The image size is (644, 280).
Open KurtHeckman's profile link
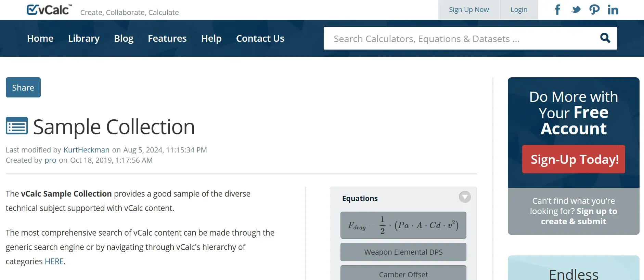point(87,150)
